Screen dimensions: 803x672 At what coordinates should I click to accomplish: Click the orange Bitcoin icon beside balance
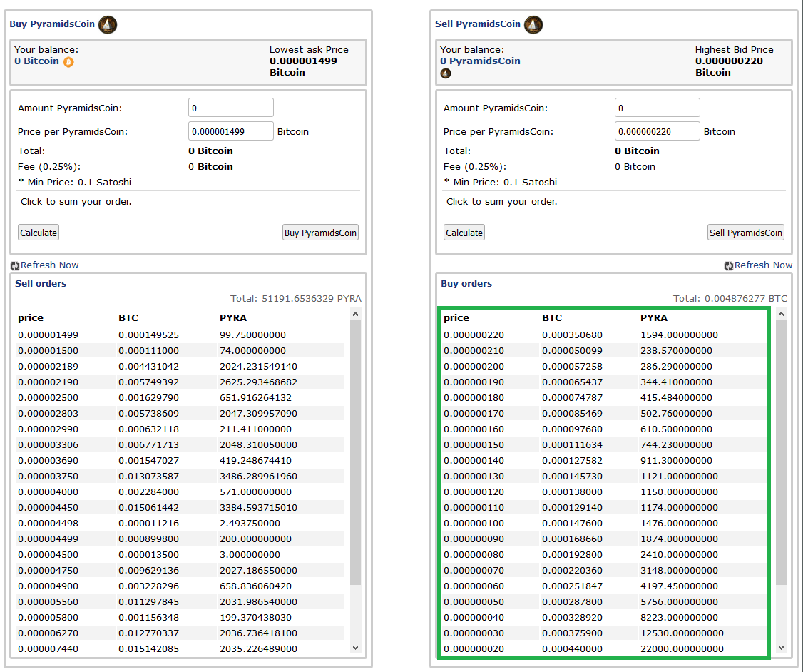click(68, 62)
